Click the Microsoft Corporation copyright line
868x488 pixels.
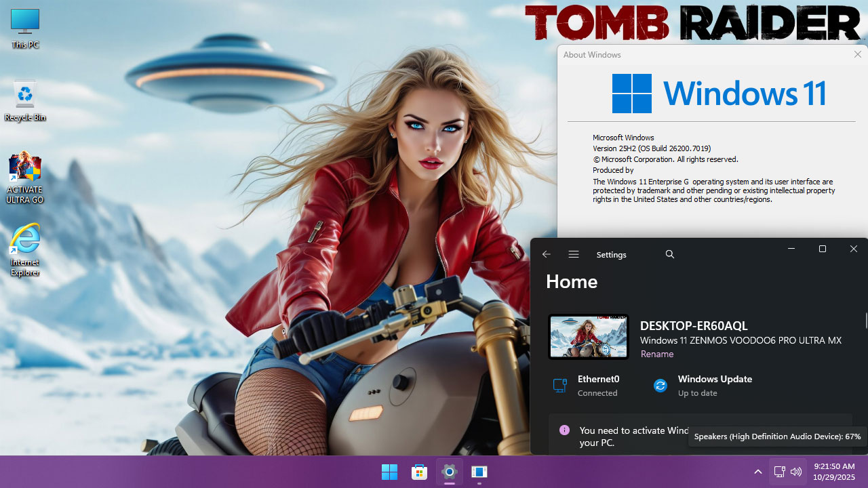click(665, 159)
